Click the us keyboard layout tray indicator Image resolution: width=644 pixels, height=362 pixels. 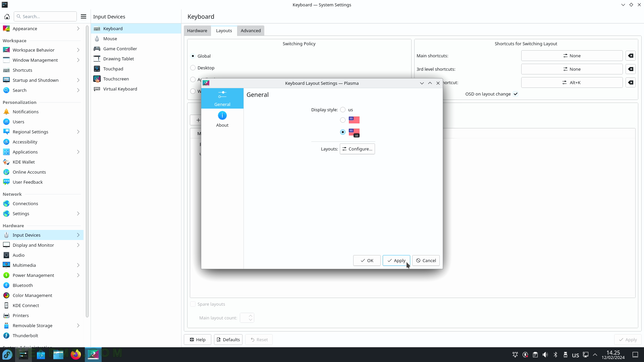click(576, 355)
